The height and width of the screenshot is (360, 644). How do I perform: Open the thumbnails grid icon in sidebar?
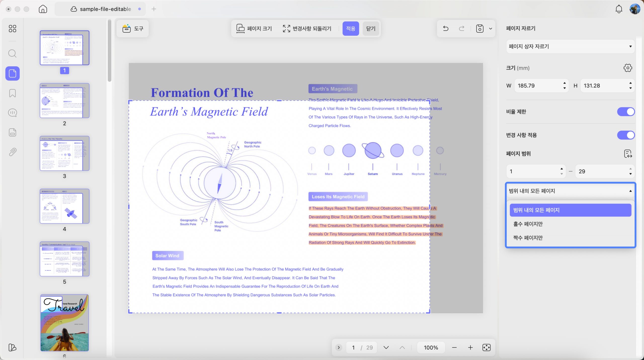[12, 28]
